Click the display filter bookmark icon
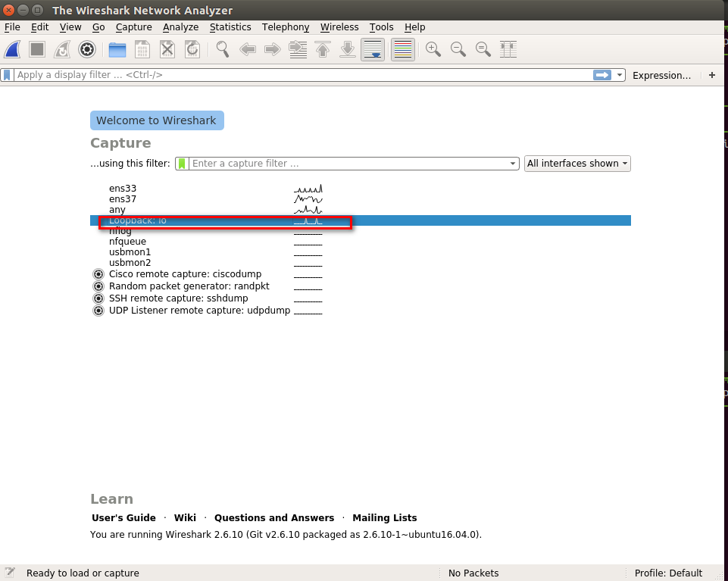Viewport: 728px width, 581px height. 7,75
